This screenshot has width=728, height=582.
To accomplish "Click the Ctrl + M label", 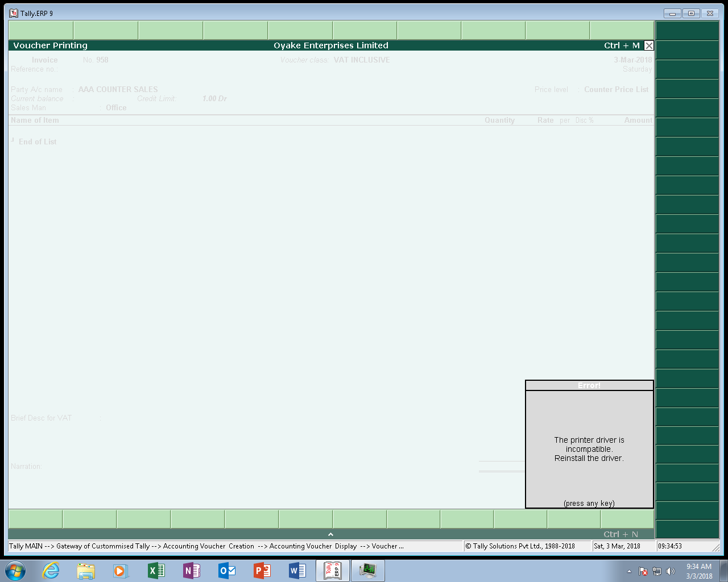I will [622, 45].
